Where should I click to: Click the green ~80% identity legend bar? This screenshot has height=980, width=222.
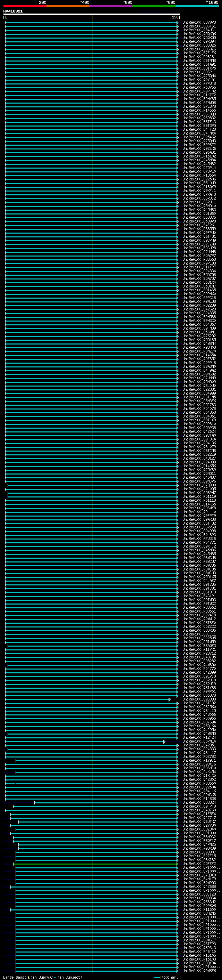click(x=154, y=6)
